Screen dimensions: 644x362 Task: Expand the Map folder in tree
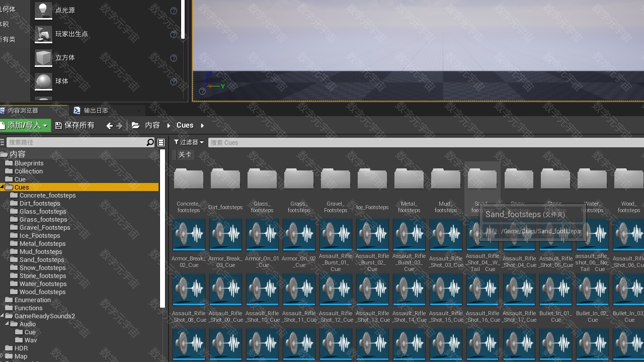pyautogui.click(x=3, y=356)
